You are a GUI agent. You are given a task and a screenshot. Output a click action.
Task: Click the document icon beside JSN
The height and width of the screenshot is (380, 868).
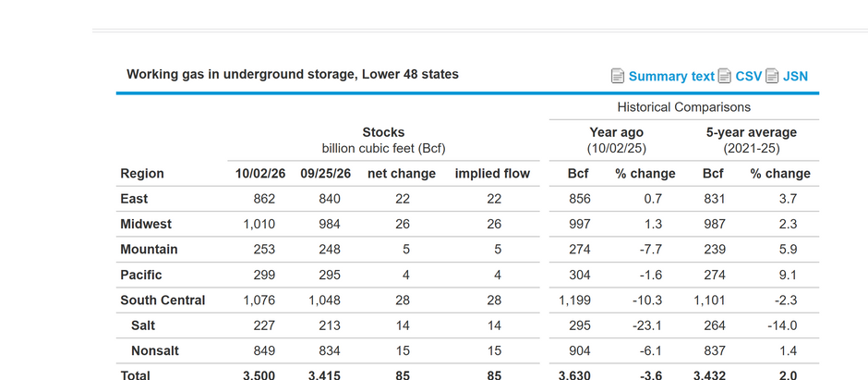pyautogui.click(x=772, y=77)
